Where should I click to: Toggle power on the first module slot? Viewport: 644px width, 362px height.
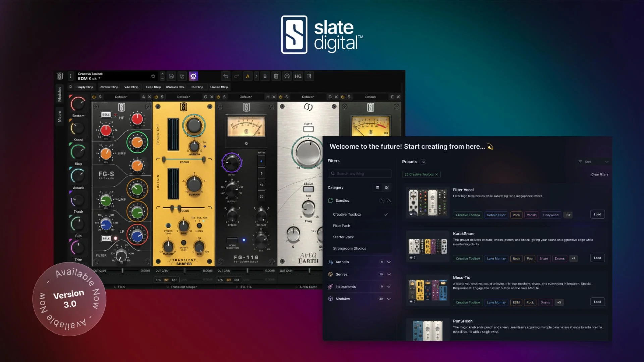(94, 97)
